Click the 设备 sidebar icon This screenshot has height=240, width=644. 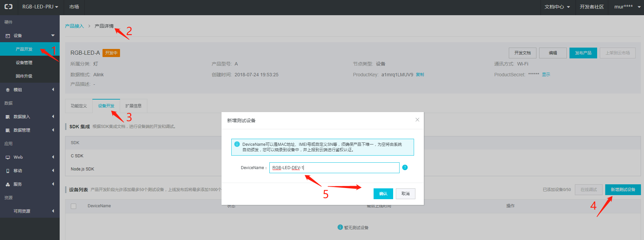(8, 36)
